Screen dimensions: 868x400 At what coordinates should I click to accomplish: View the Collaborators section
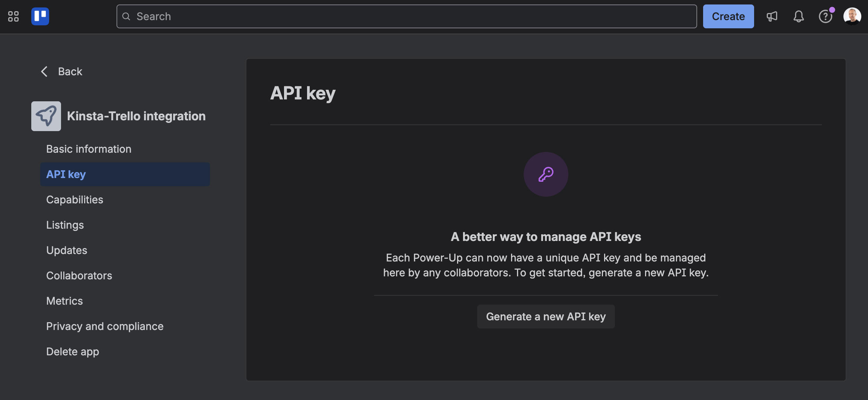tap(79, 275)
